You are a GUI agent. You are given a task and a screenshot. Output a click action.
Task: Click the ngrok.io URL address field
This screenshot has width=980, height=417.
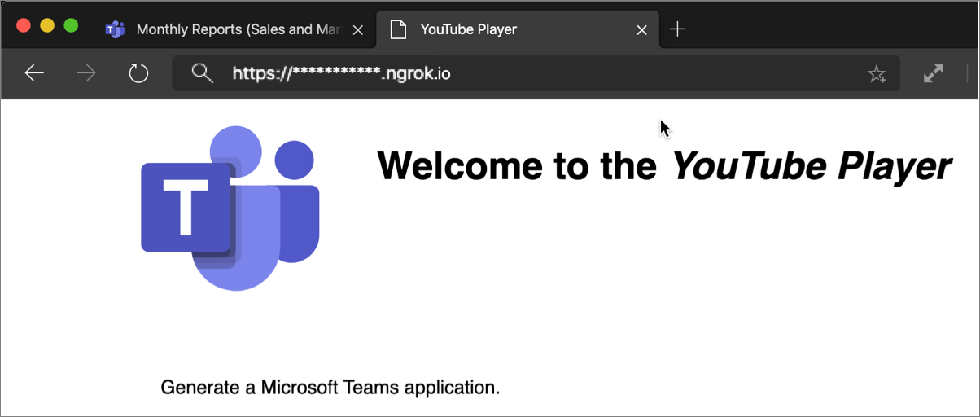(536, 73)
